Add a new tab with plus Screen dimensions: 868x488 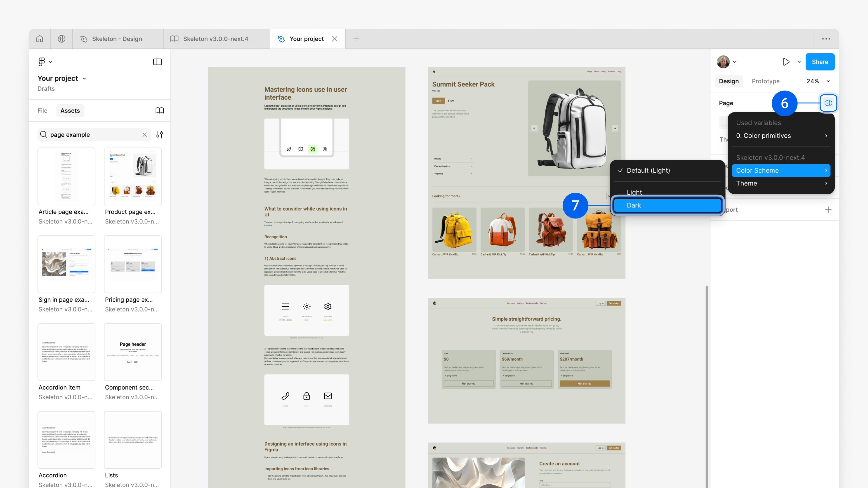point(356,39)
